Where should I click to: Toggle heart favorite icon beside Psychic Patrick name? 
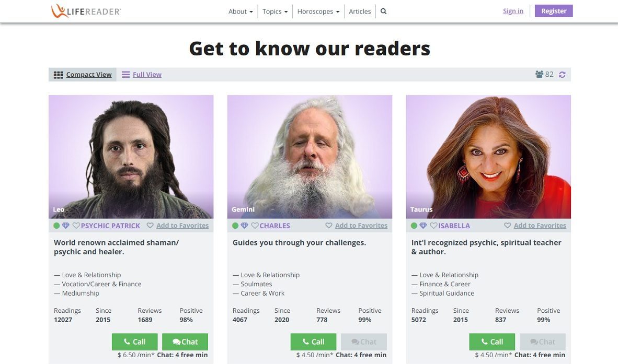pyautogui.click(x=76, y=226)
